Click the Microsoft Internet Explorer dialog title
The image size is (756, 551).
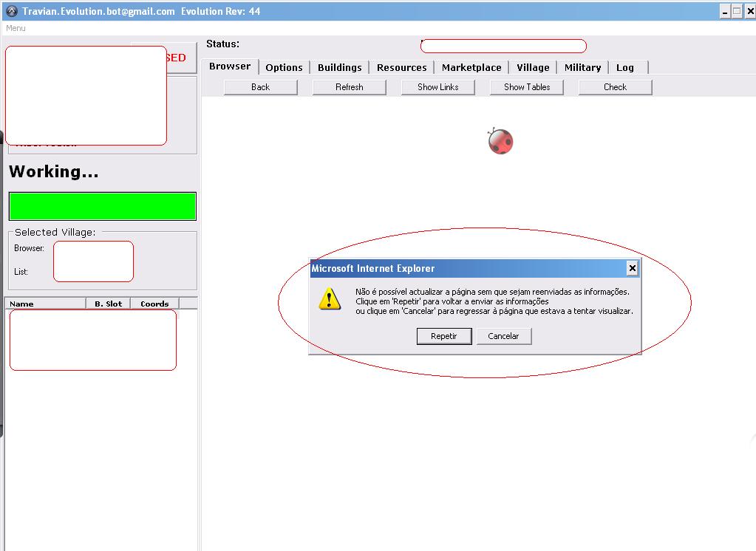point(372,269)
